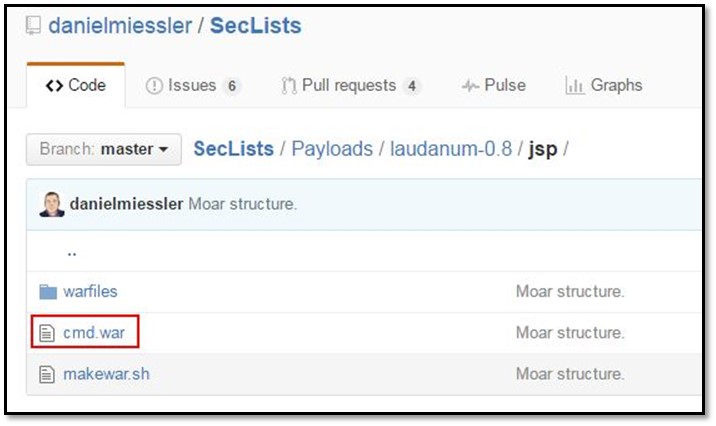
Task: Click the cmd.war file icon
Action: click(45, 333)
